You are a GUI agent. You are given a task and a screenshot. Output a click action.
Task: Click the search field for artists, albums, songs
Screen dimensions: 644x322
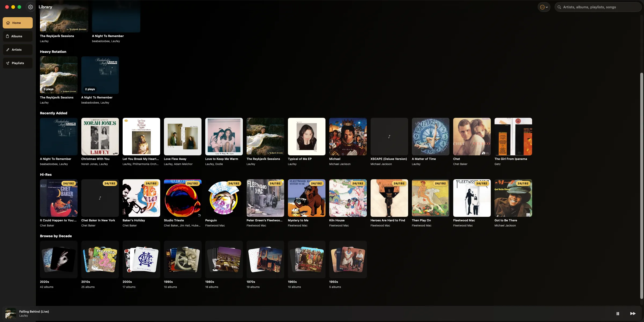pyautogui.click(x=598, y=7)
